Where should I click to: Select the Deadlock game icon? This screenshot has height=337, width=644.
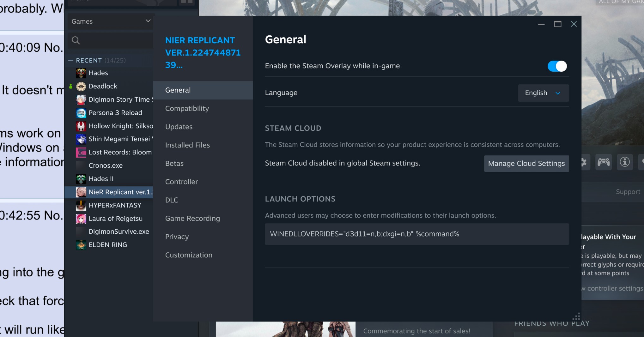pyautogui.click(x=81, y=86)
